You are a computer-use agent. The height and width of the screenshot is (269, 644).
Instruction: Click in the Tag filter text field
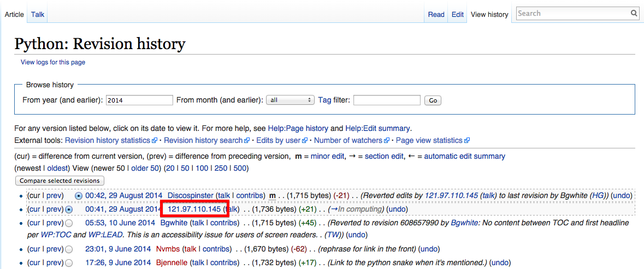387,100
